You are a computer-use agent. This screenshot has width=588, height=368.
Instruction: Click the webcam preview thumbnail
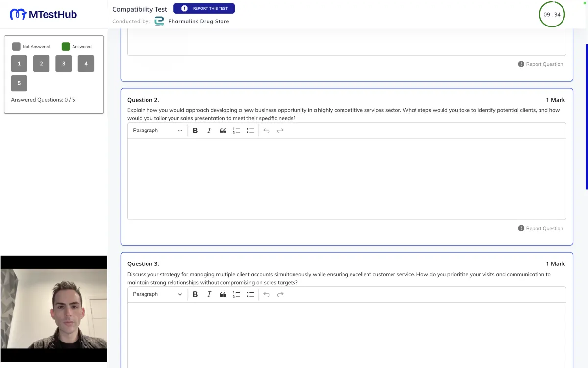click(54, 309)
